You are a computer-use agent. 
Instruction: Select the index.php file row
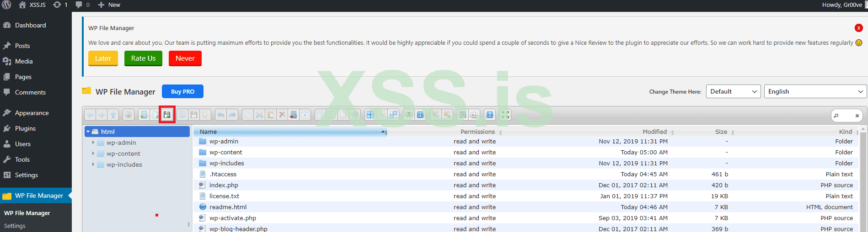(526, 185)
